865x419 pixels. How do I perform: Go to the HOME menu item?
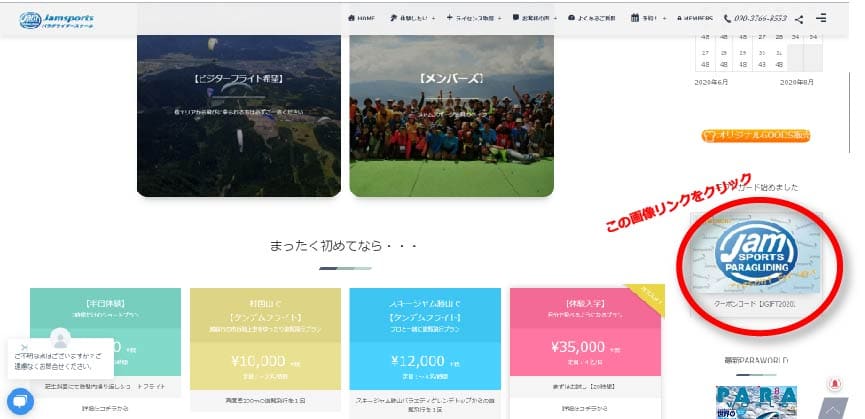361,18
